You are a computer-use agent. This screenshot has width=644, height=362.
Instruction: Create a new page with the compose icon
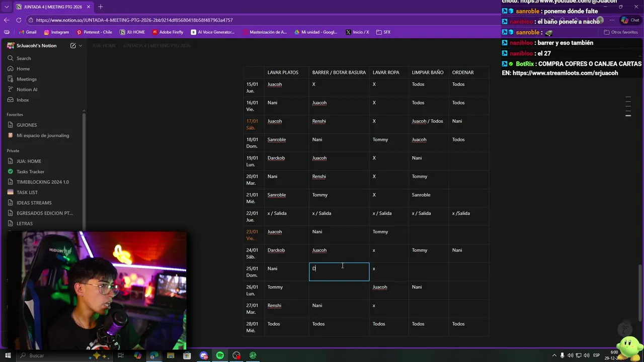pos(73,46)
